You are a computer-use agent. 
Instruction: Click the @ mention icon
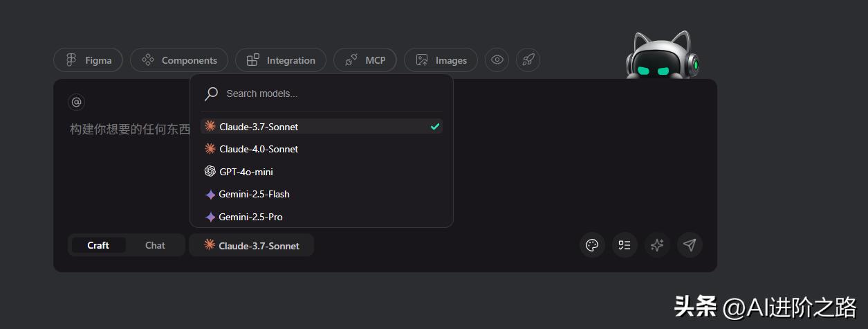[77, 103]
